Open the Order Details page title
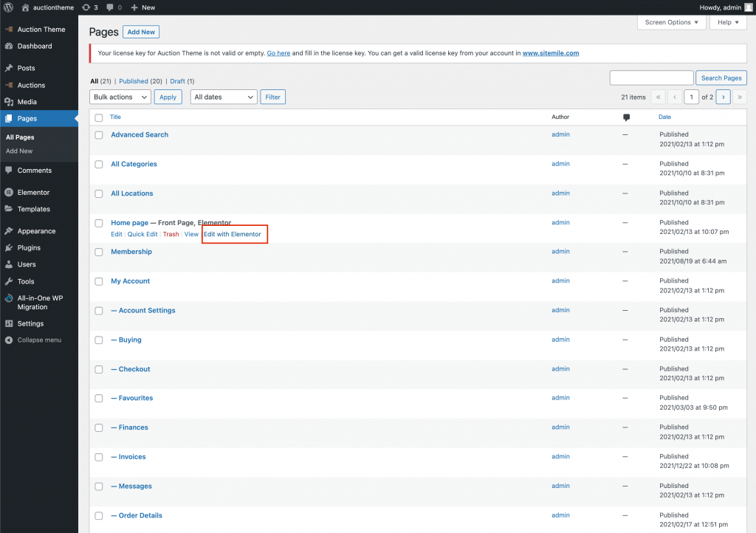The image size is (756, 533). click(137, 515)
